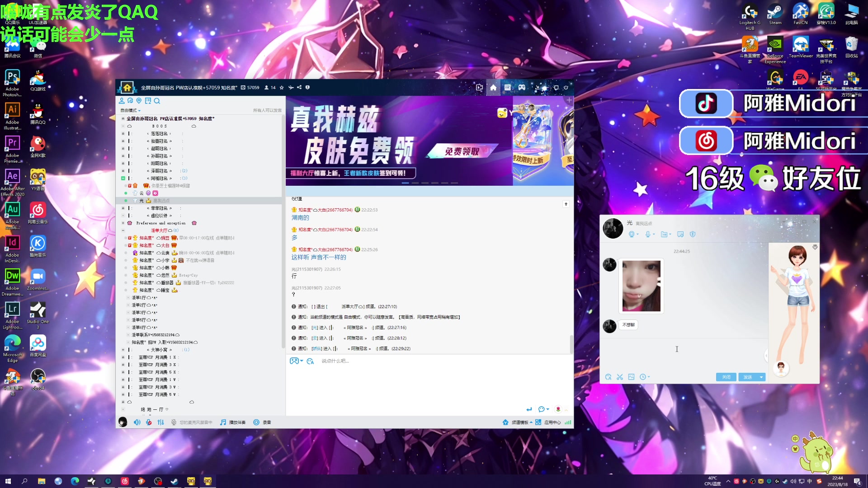Open the 自由模式 mode dropdown
The height and width of the screenshot is (488, 868).
click(130, 110)
